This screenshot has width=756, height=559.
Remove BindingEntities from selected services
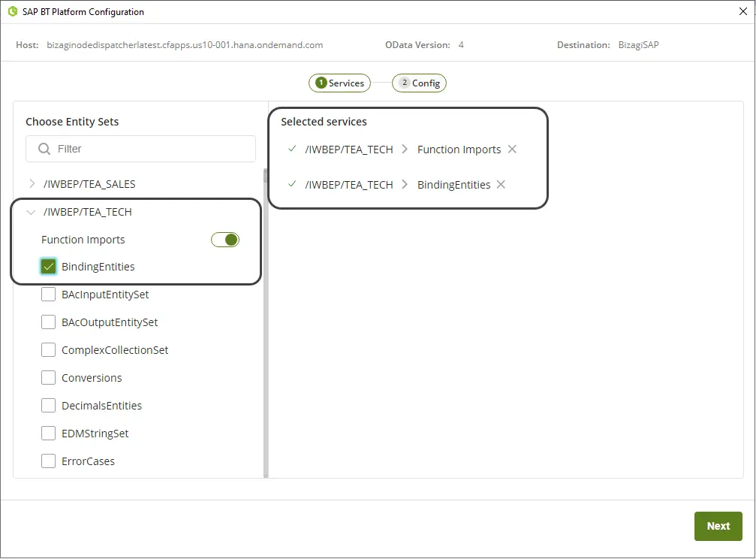tap(501, 184)
